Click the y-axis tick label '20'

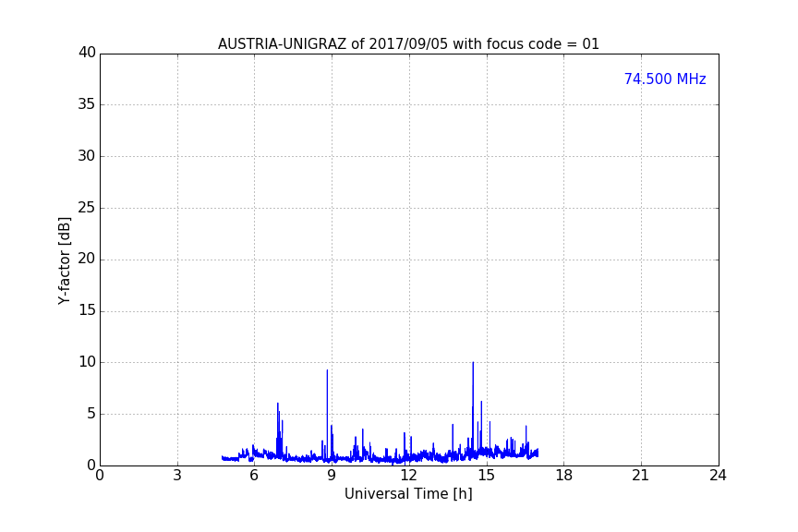tap(87, 259)
